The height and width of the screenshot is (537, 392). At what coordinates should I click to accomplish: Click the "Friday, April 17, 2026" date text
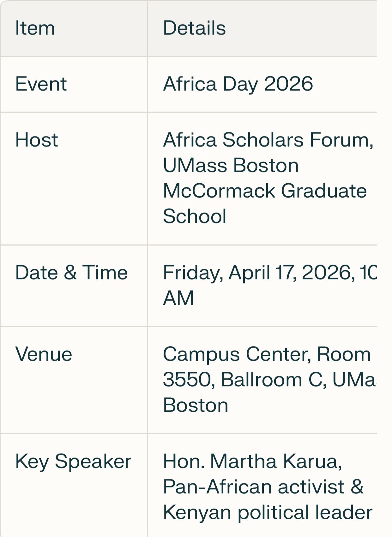pyautogui.click(x=257, y=272)
